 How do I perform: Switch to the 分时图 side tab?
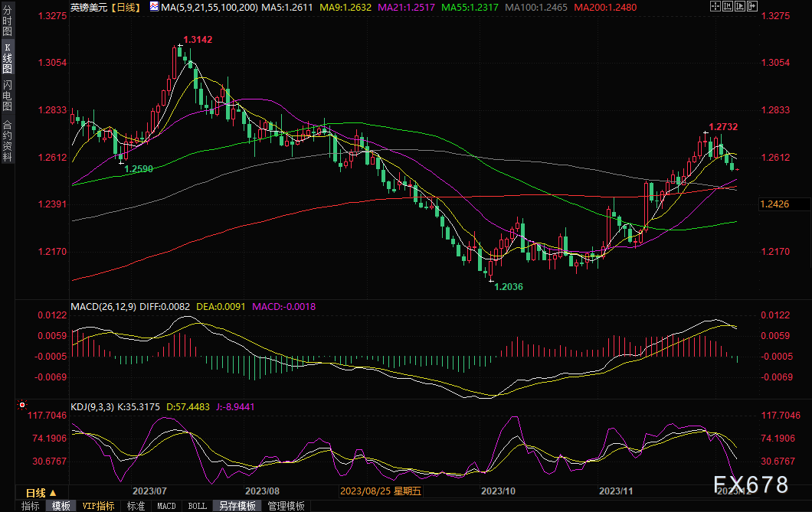7,22
